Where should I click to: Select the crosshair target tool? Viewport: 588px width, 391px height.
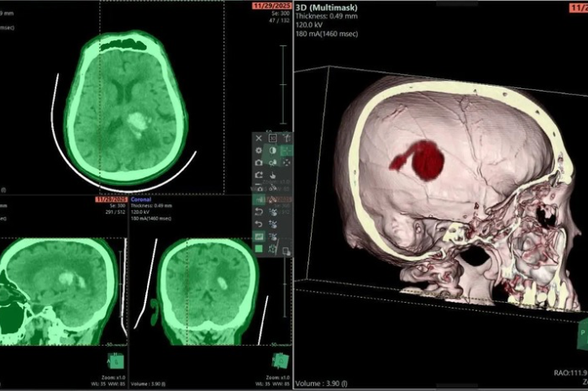pyautogui.click(x=286, y=162)
